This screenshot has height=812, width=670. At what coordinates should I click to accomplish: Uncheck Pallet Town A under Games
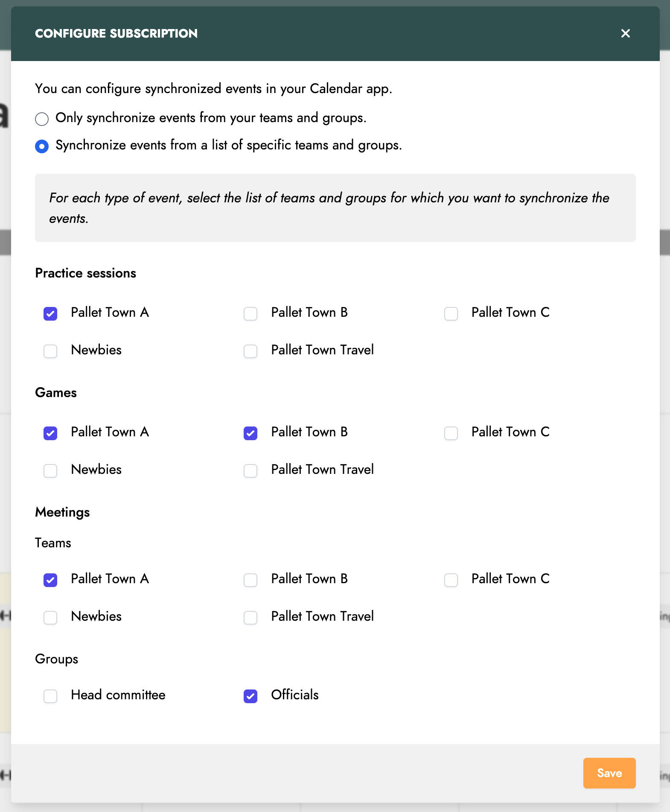coord(50,433)
